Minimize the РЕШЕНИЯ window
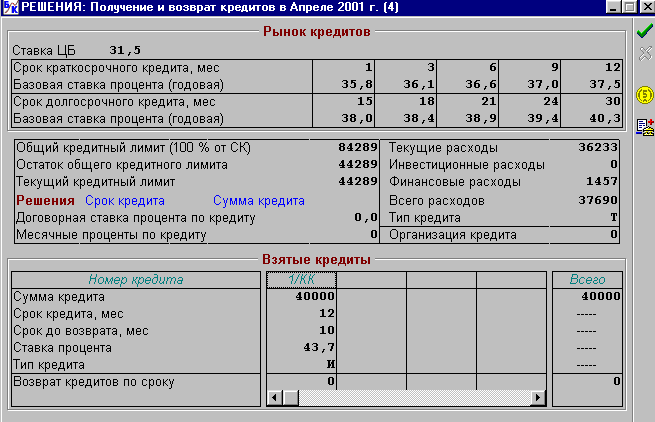Screen dimensions: 655x422 click(613, 7)
